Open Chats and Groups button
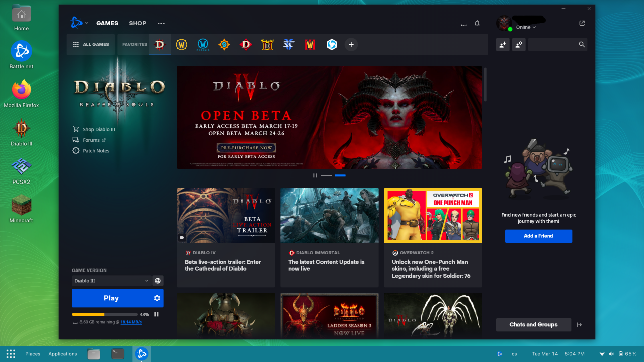This screenshot has width=644, height=362. pyautogui.click(x=533, y=325)
